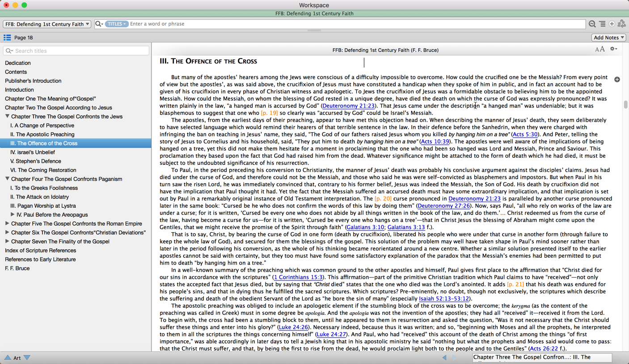Select II. The Apostolic Preaching
Screen dimensions: 629x364
tap(42, 134)
